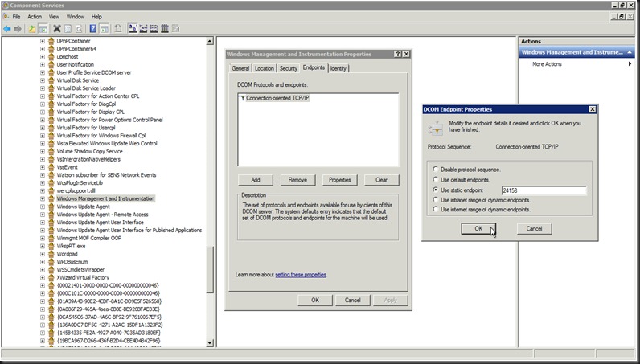This screenshot has width=640, height=364.
Task: Select Watson subscriber for SENS Network Events
Action: pos(106,175)
